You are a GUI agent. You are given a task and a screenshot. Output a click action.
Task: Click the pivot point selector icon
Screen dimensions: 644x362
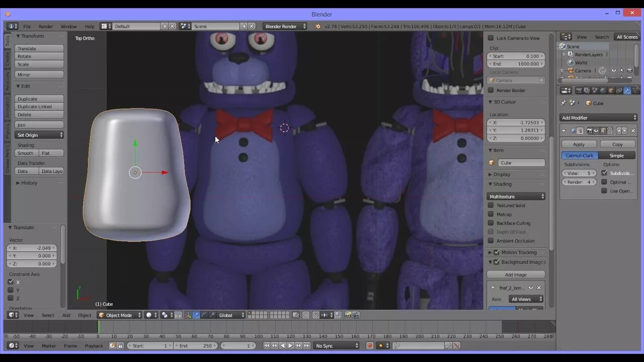[167, 315]
